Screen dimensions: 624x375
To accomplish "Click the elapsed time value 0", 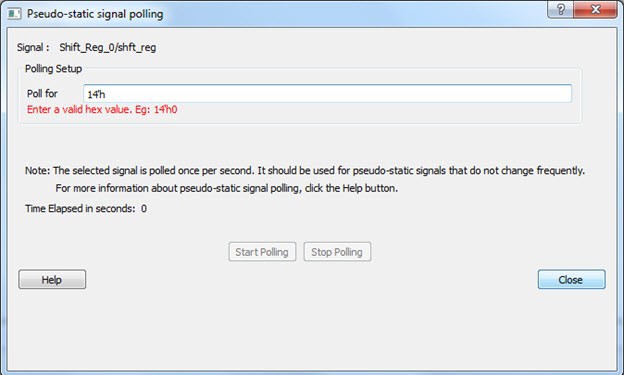I will (144, 209).
